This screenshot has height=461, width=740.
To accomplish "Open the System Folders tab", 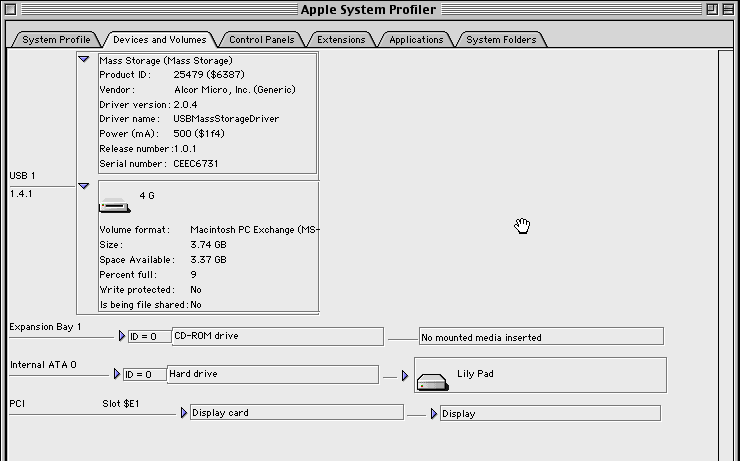I will tap(501, 40).
